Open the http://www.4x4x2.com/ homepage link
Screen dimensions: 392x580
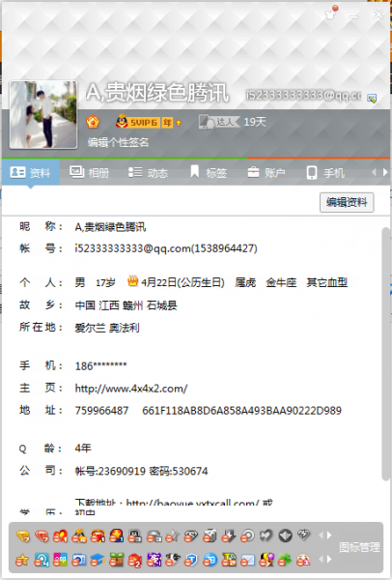131,389
